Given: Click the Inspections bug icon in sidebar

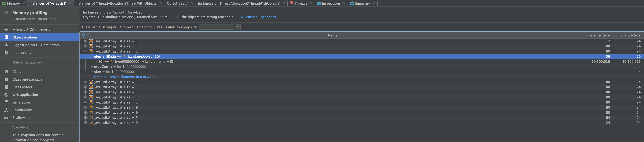Looking at the screenshot, I should click(x=7, y=52).
